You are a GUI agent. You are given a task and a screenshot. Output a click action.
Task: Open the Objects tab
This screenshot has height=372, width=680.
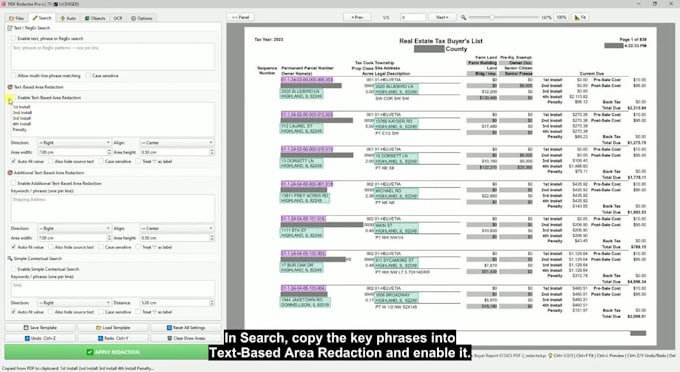coord(95,18)
